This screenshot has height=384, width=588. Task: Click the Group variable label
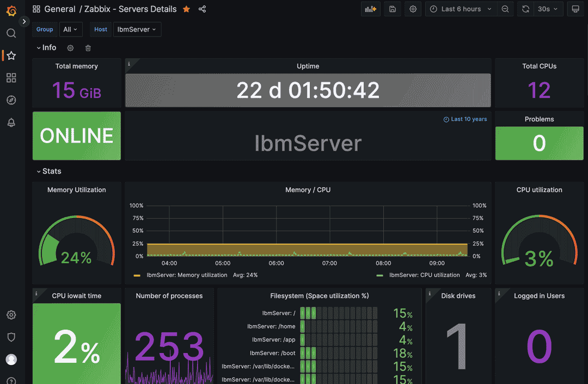(45, 29)
